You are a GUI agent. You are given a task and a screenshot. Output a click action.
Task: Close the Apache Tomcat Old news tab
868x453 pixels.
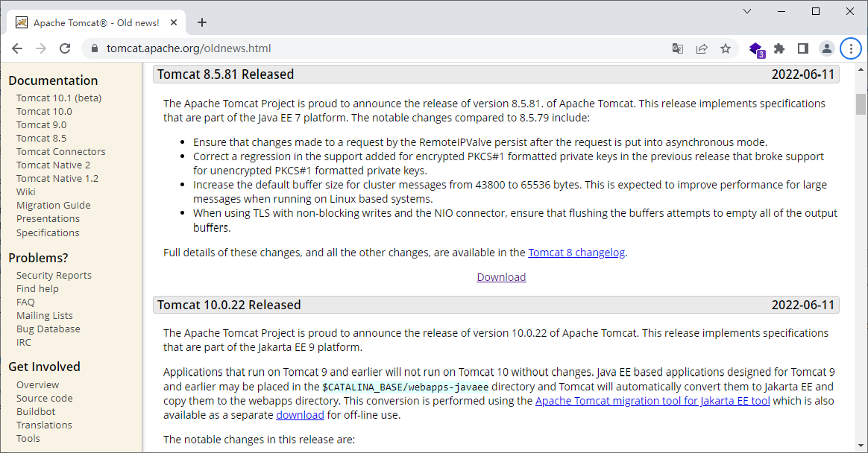click(174, 22)
